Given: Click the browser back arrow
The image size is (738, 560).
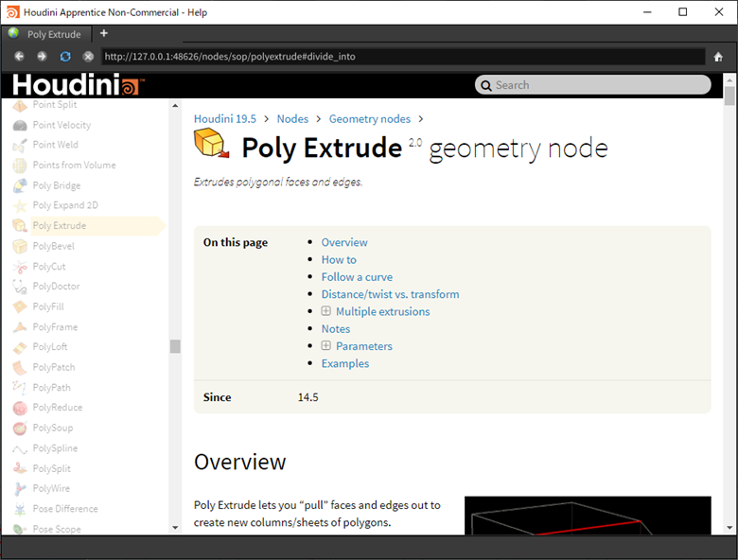Looking at the screenshot, I should click(19, 57).
